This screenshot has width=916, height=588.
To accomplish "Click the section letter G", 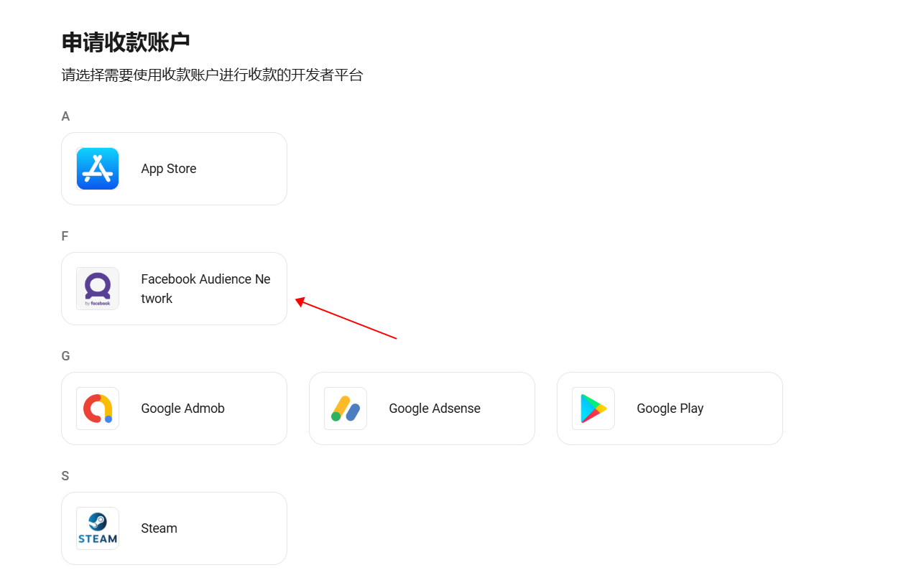I will click(65, 356).
